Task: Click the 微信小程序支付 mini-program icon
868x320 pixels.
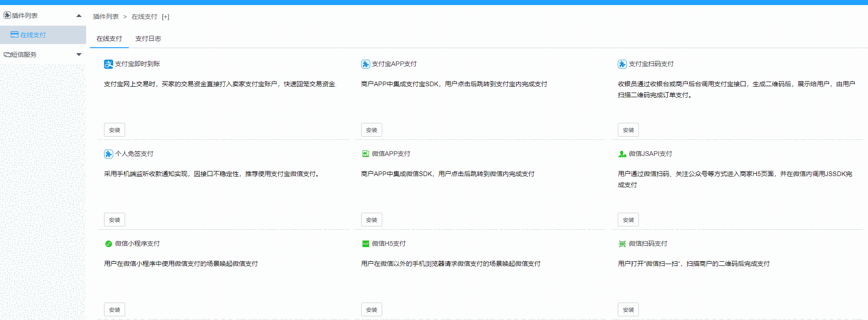Action: pyautogui.click(x=109, y=244)
